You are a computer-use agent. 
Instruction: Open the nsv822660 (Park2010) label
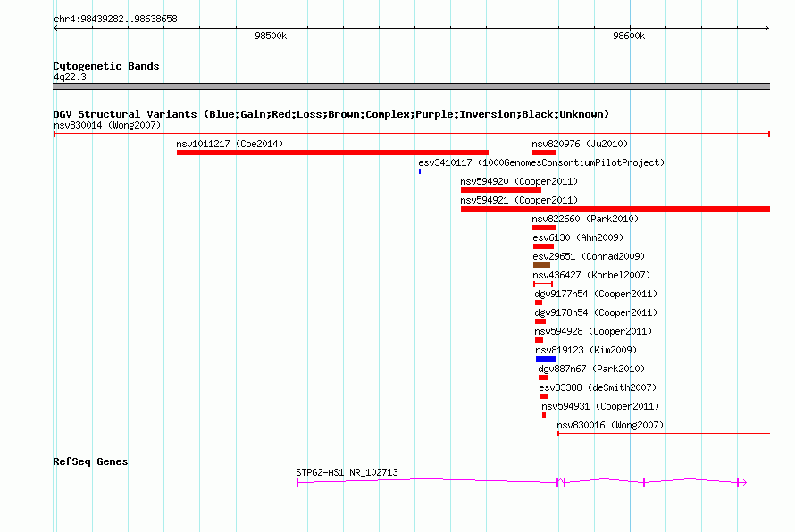[585, 219]
